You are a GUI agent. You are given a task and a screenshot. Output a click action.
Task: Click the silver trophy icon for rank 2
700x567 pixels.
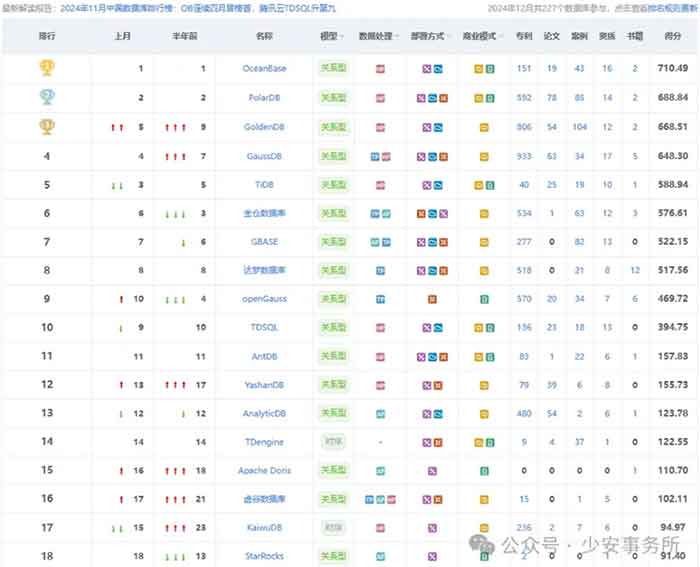point(46,97)
